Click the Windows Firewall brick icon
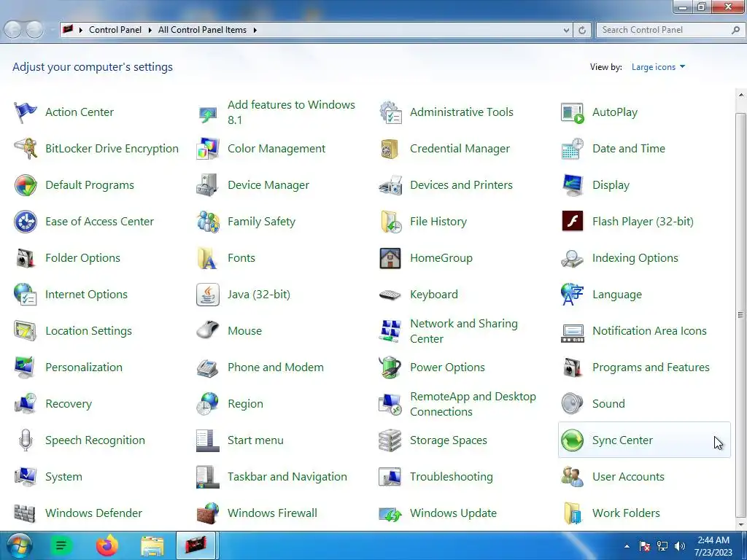Image resolution: width=747 pixels, height=560 pixels. point(208,513)
